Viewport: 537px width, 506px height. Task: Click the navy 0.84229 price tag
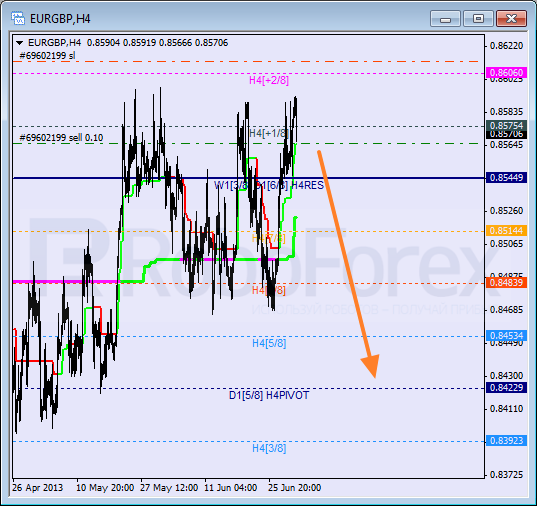tap(506, 387)
